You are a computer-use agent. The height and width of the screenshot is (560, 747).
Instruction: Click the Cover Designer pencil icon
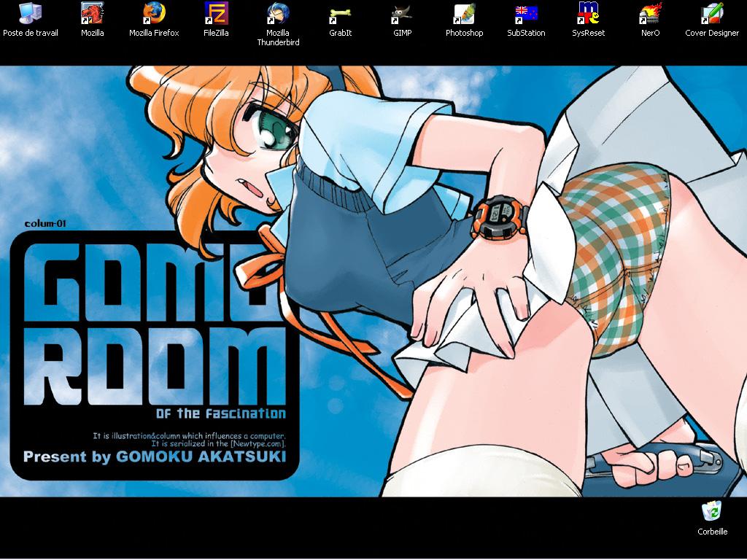pos(712,13)
